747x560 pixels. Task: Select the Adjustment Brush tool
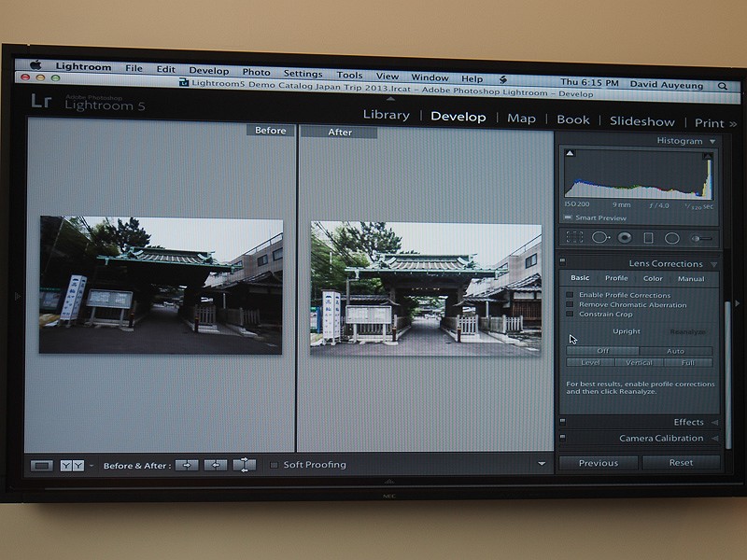pos(702,239)
